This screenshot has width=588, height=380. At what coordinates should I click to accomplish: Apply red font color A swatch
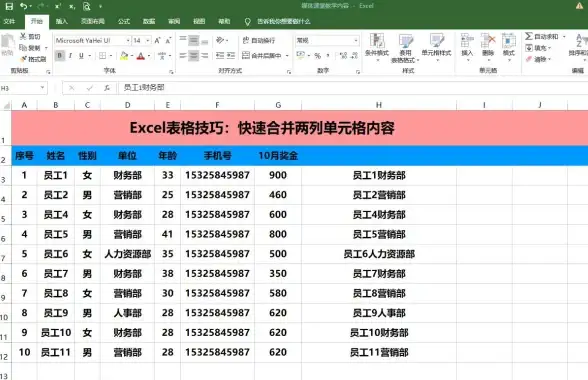pyautogui.click(x=141, y=56)
